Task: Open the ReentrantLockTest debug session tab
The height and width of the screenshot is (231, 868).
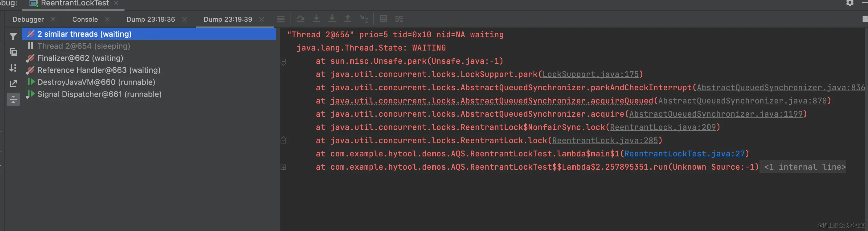Action: point(75,3)
